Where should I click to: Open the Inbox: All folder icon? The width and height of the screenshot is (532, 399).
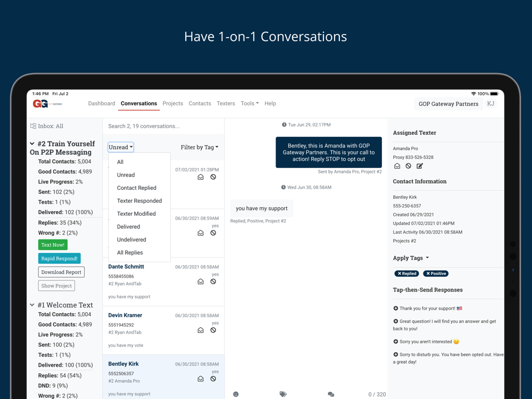[x=33, y=126]
